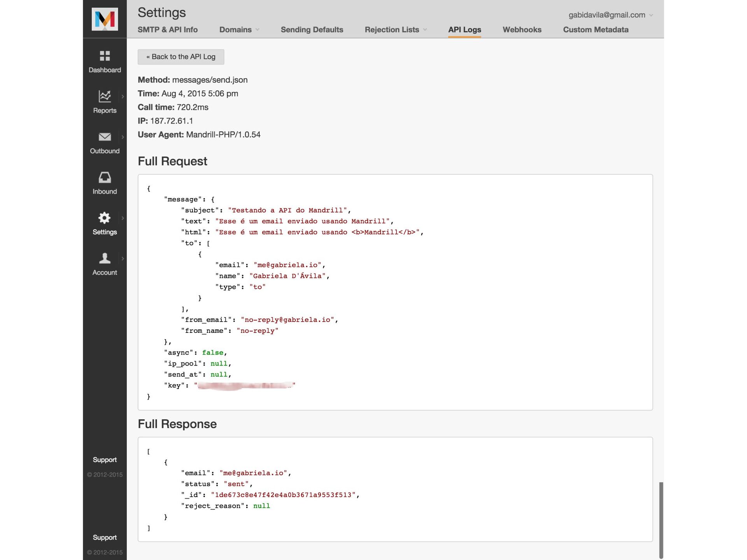Switch to Custom Metadata tab

point(596,30)
